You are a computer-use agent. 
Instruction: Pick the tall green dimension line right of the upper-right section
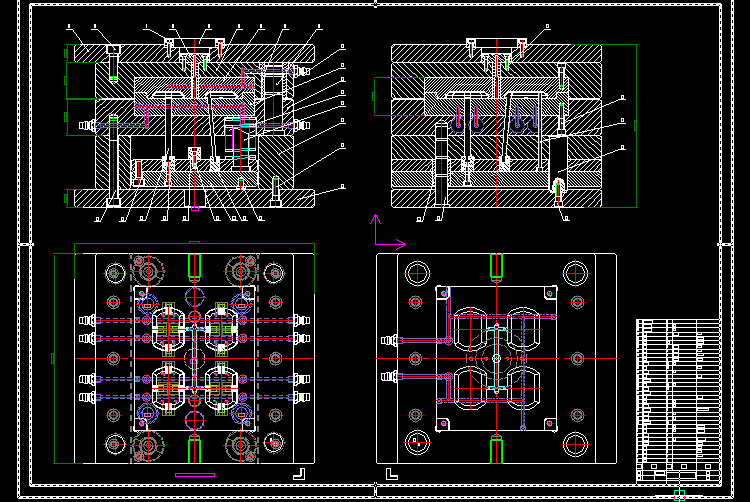[x=636, y=126]
